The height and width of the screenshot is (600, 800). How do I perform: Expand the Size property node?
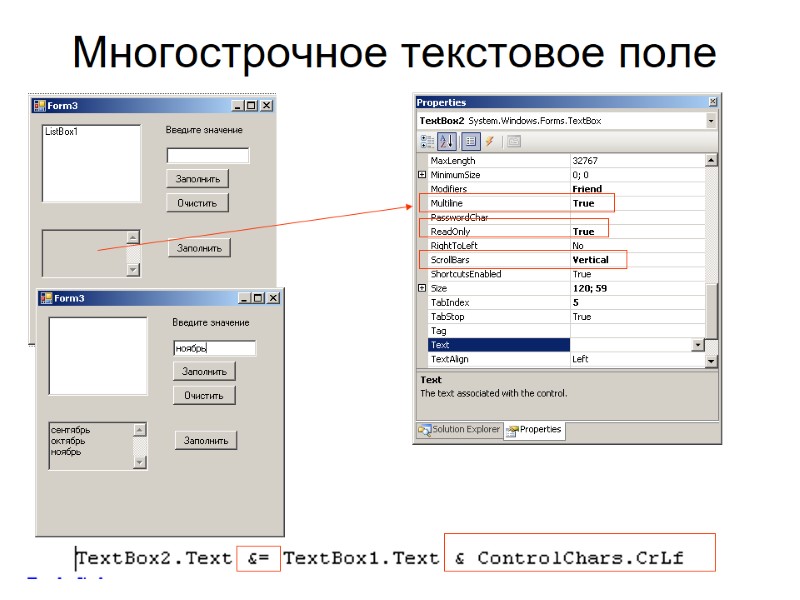(x=422, y=288)
